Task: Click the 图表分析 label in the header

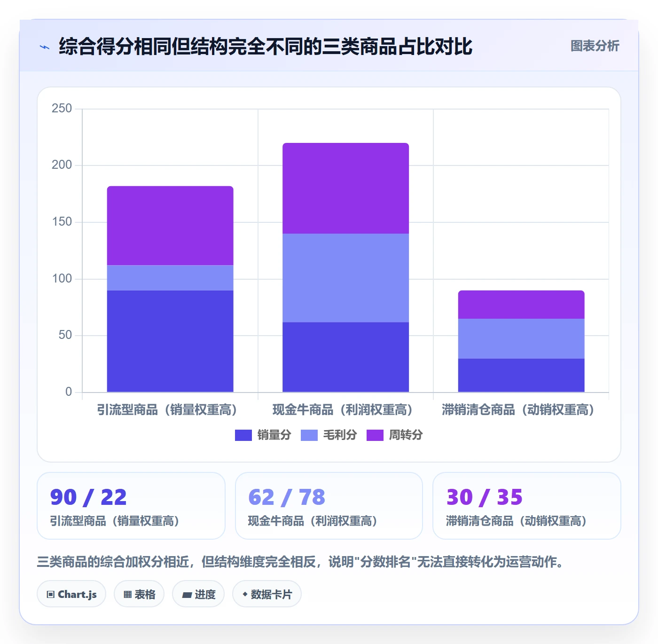Action: 595,46
